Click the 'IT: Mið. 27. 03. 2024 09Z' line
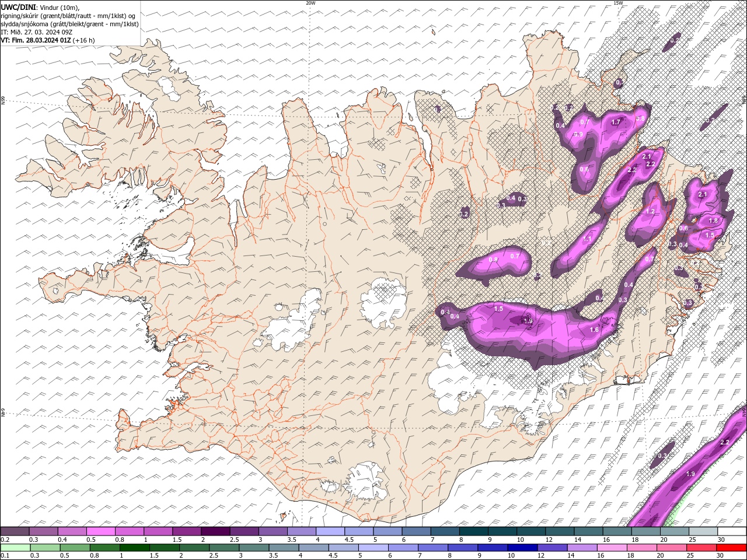 (37, 32)
